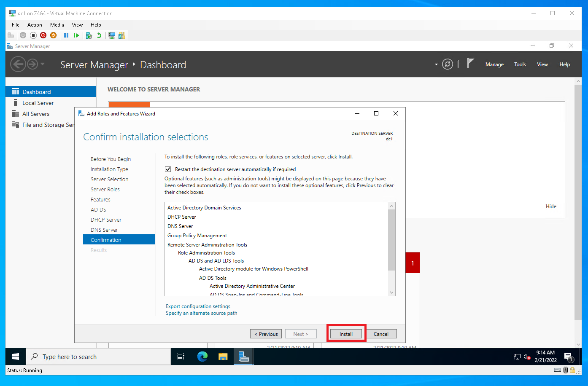Screen dimensions: 588x386
Task: Open the VM Connection Help menu
Action: point(96,25)
